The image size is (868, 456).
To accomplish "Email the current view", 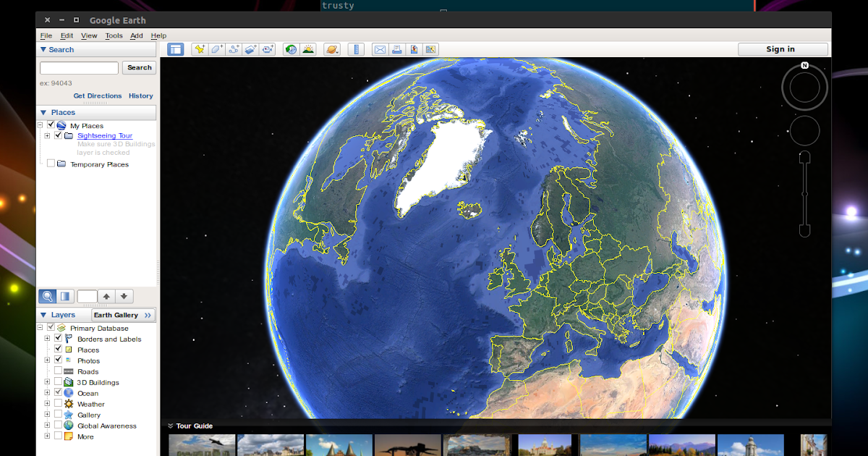I will (x=380, y=49).
